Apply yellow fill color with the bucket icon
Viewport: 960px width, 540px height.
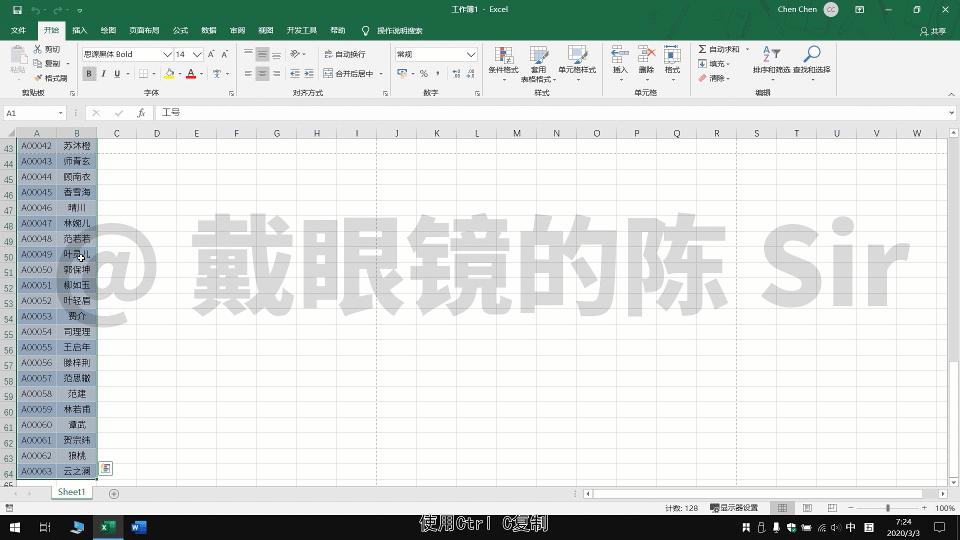point(170,73)
